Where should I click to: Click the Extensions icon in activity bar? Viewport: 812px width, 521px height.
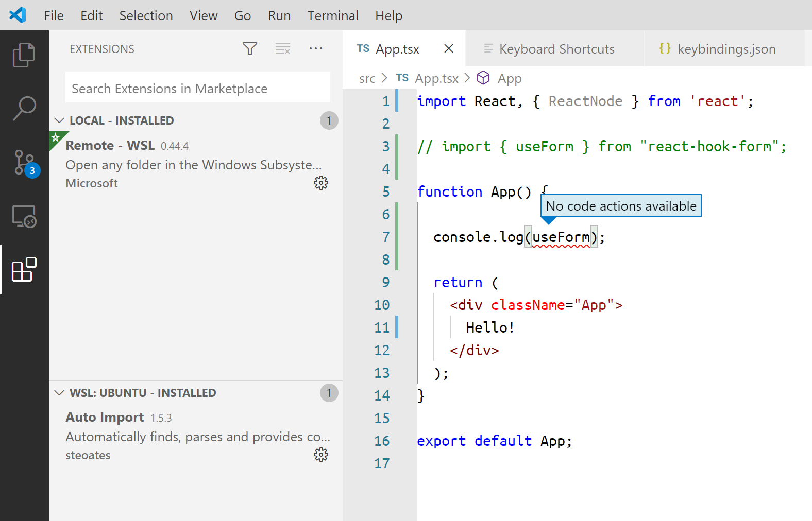(x=24, y=270)
